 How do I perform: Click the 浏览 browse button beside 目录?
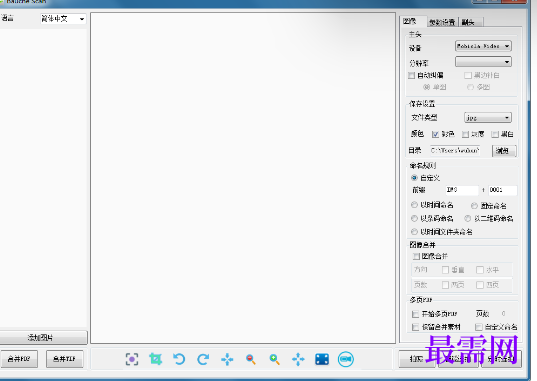[504, 151]
